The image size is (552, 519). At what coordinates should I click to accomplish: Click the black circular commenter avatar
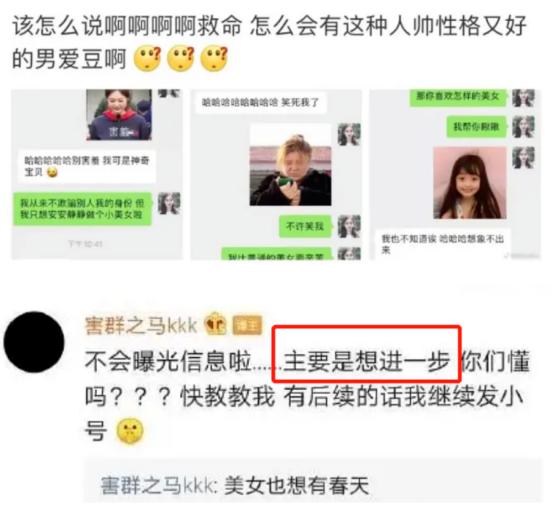pos(34,342)
